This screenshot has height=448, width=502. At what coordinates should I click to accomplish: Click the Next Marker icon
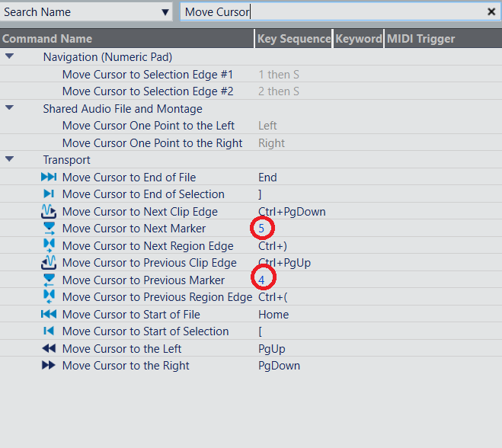pos(49,229)
